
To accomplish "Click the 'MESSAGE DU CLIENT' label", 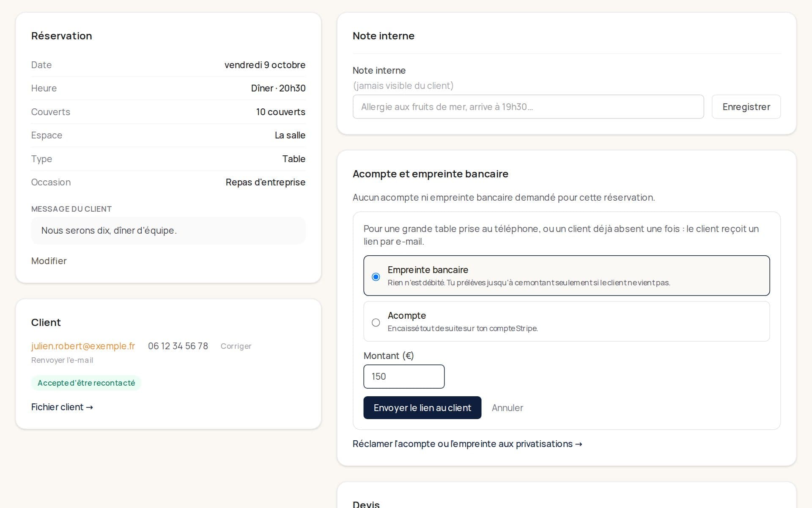I will (71, 209).
